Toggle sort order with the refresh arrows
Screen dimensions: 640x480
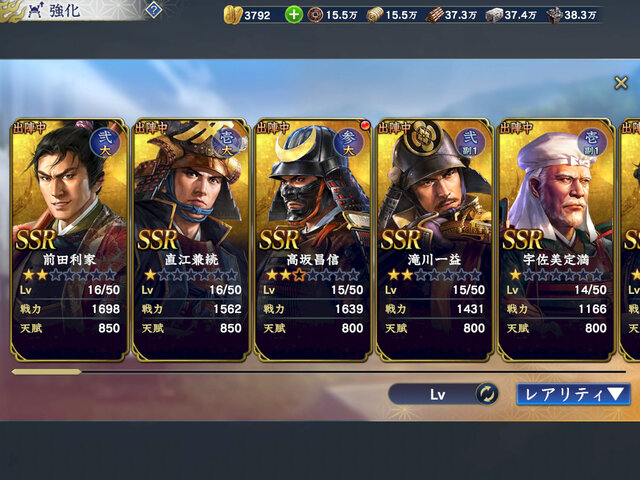click(x=487, y=394)
